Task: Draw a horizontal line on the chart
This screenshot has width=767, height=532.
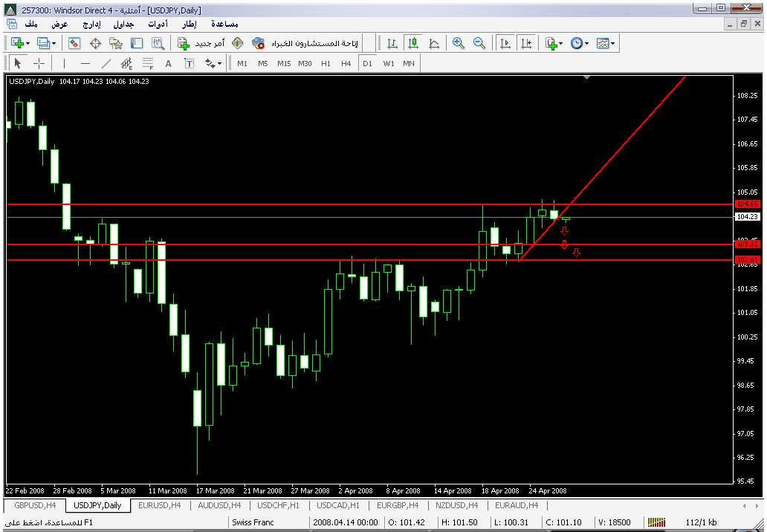Action: pos(85,64)
